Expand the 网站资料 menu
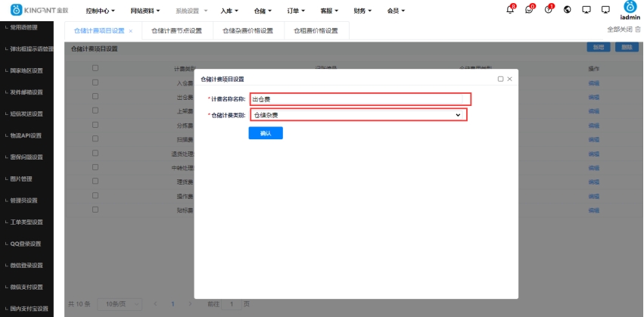Screen dimensions: 644x317 click(145, 11)
